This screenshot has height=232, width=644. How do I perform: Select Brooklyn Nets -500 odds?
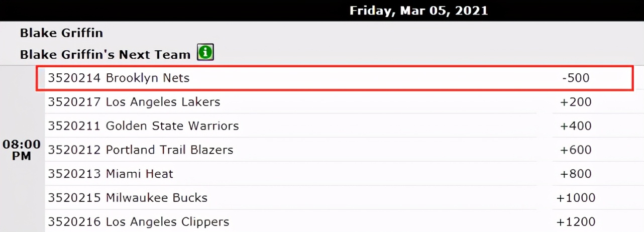coord(576,78)
